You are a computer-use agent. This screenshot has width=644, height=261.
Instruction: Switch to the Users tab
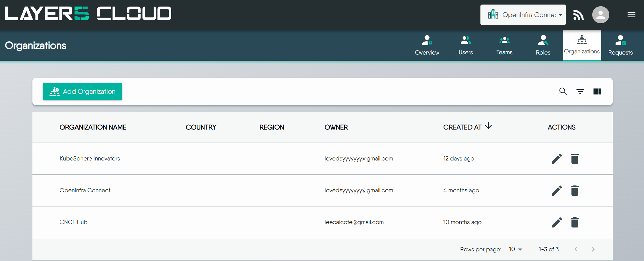tap(466, 45)
